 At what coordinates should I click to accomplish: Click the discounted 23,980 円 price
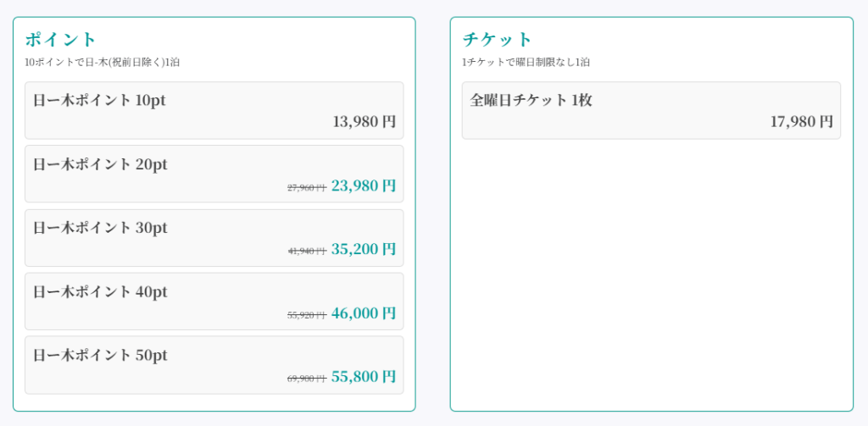363,185
